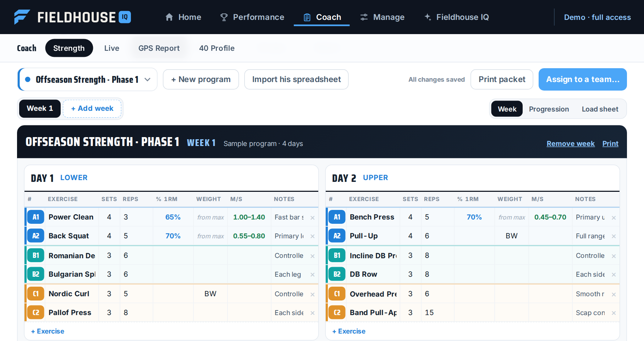Remove the Back Squat row
This screenshot has height=341, width=644.
[313, 236]
